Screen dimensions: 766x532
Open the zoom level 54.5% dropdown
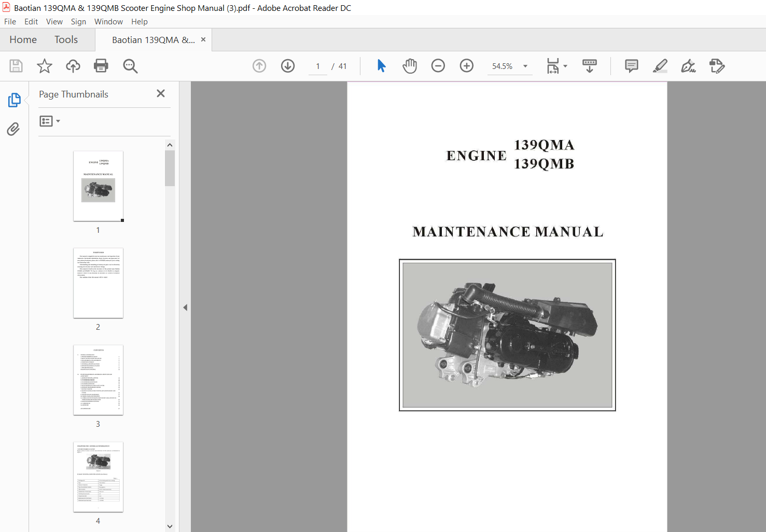[x=525, y=66]
